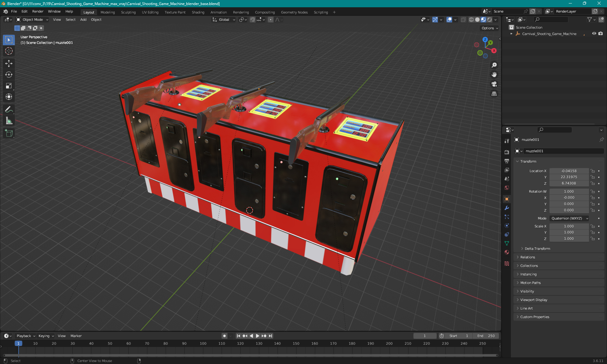Open the Texture properties tab
The image size is (607, 364).
[x=507, y=264]
